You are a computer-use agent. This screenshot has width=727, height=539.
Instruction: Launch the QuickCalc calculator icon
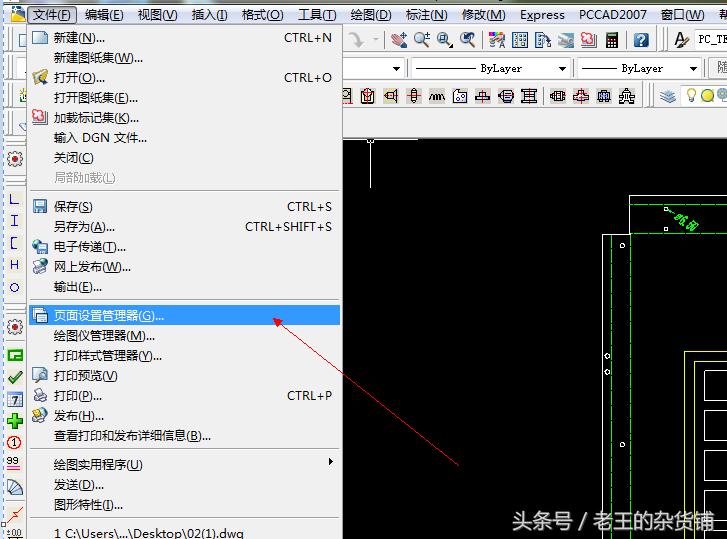point(612,40)
